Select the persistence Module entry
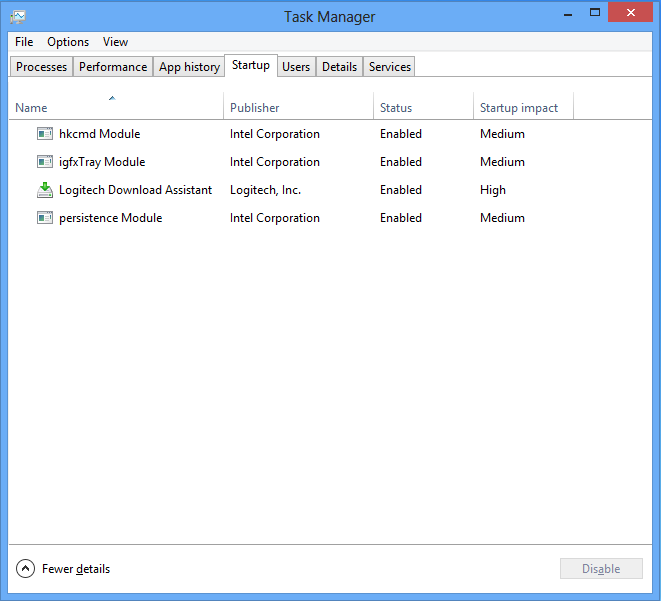The width and height of the screenshot is (661, 601). [110, 218]
